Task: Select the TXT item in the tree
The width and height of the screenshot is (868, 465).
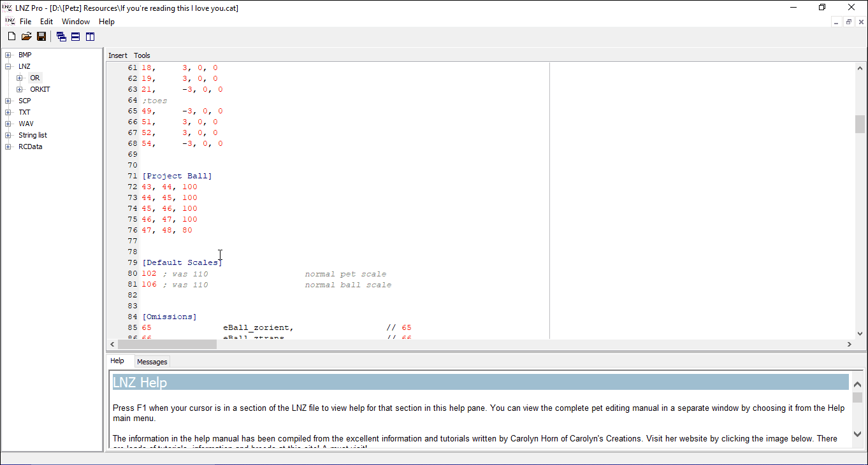Action: pyautogui.click(x=24, y=112)
